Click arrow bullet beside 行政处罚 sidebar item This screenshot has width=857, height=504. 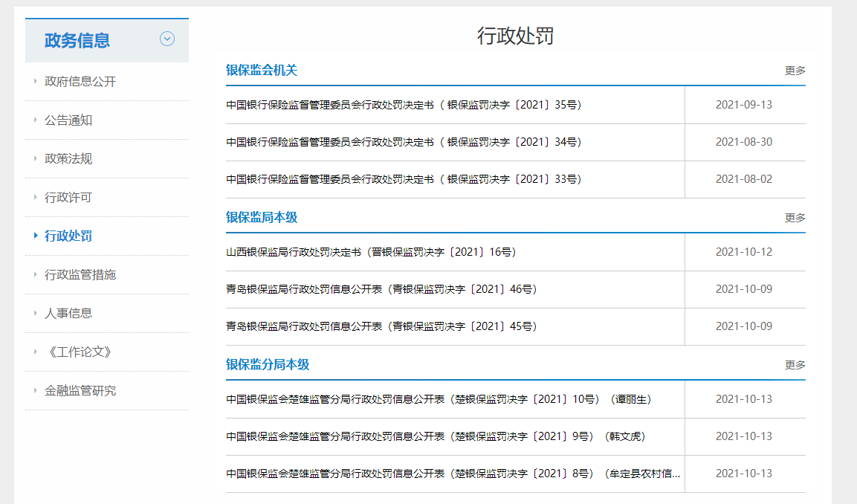coord(36,236)
